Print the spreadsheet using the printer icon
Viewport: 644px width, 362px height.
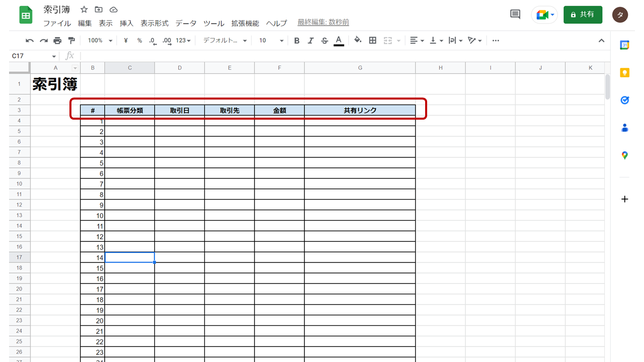(x=57, y=41)
